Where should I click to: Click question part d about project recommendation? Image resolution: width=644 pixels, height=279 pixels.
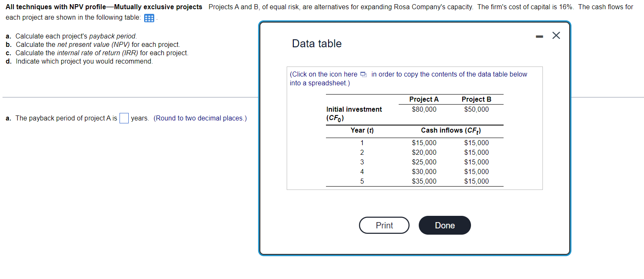pos(79,61)
